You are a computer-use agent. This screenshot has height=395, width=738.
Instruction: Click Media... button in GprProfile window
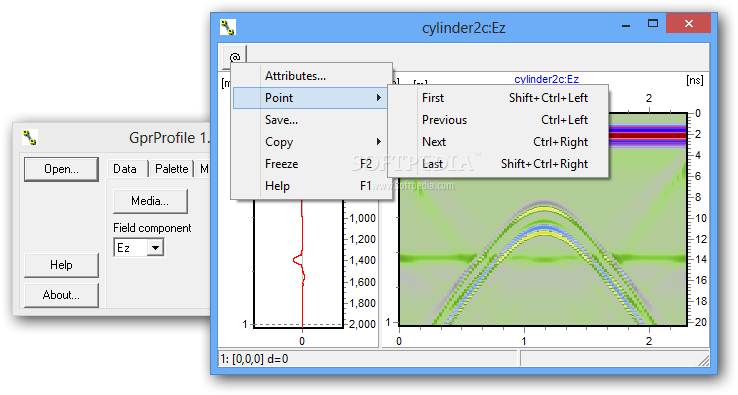click(x=150, y=201)
